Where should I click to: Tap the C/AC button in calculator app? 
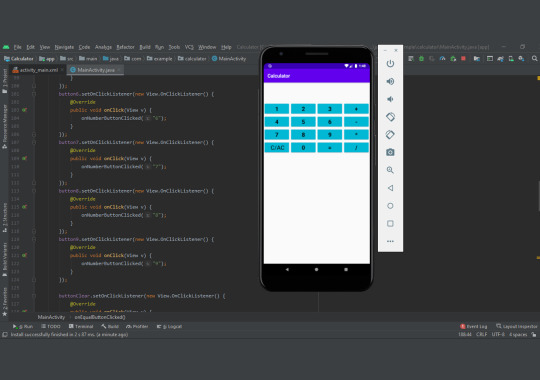[x=277, y=148]
